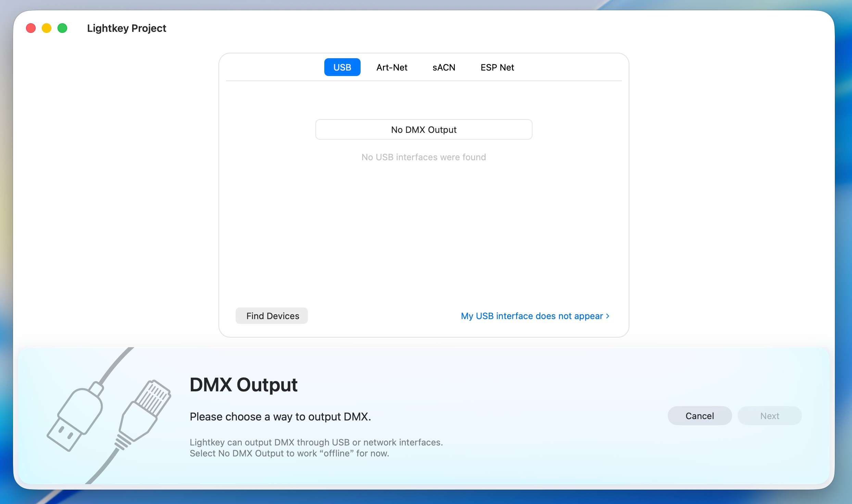This screenshot has height=504, width=852.
Task: Open the sACN tab
Action: pos(444,67)
